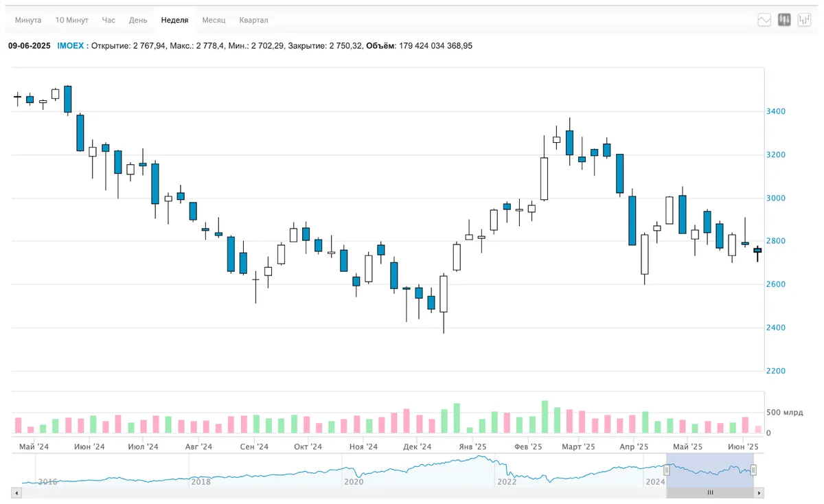Open the Месяц timeframe tab
Image resolution: width=824 pixels, height=504 pixels.
point(214,20)
